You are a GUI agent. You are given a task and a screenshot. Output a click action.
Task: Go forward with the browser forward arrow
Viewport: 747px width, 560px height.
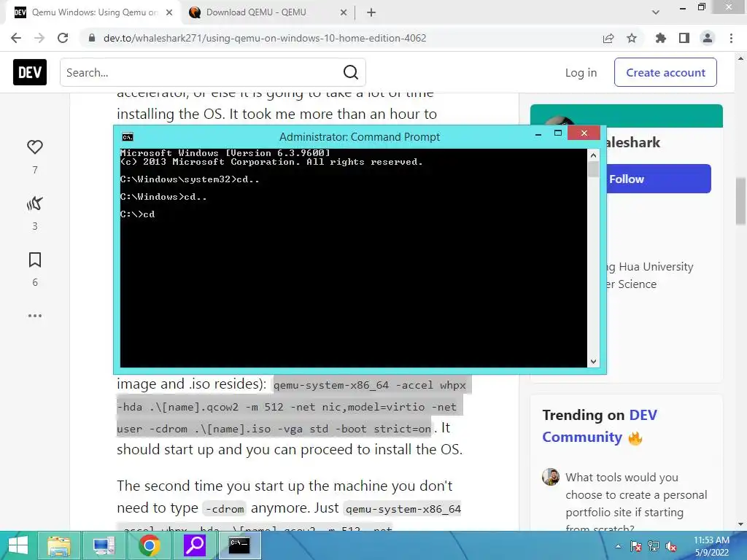pyautogui.click(x=39, y=38)
